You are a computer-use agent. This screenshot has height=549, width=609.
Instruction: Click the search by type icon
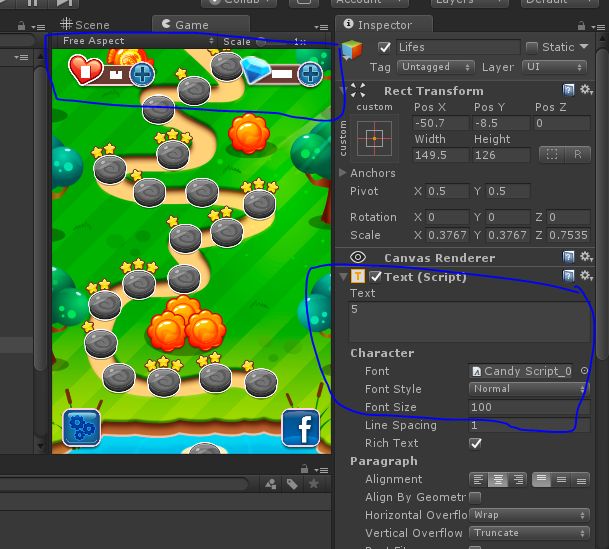pyautogui.click(x=271, y=484)
